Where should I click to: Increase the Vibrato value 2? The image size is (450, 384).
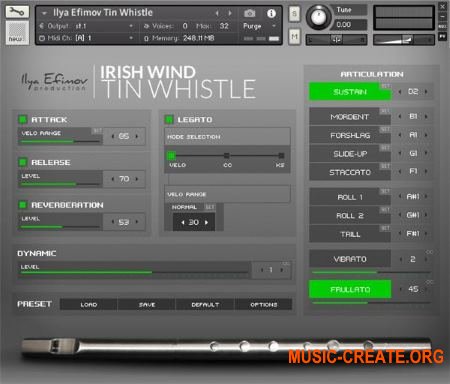pyautogui.click(x=426, y=259)
